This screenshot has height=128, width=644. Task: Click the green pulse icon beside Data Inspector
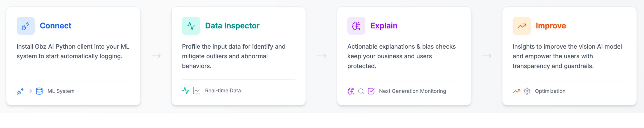tap(191, 26)
